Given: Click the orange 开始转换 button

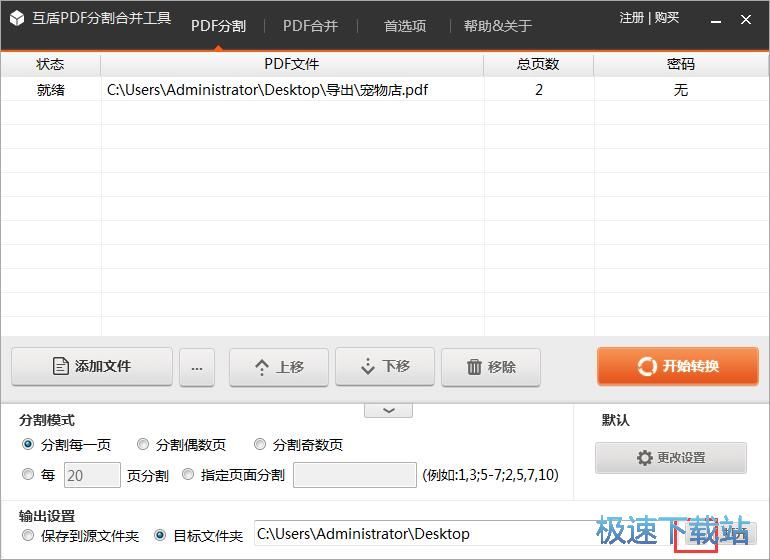Looking at the screenshot, I should click(x=678, y=366).
